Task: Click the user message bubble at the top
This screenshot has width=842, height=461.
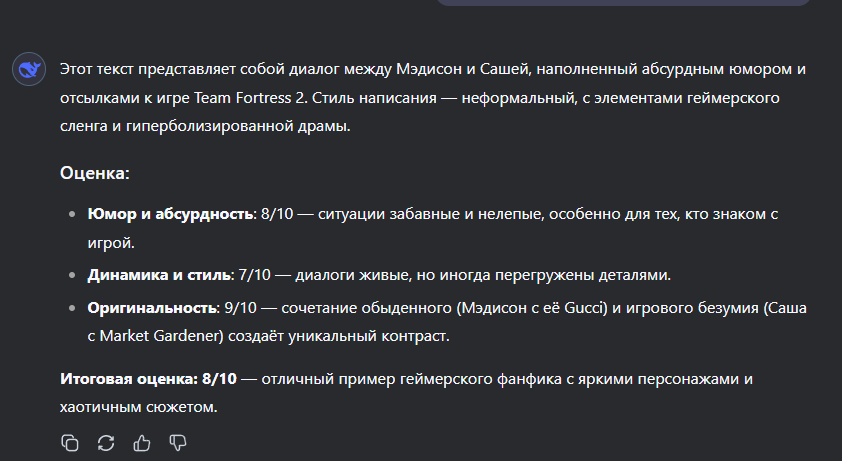Action: tap(623, 3)
